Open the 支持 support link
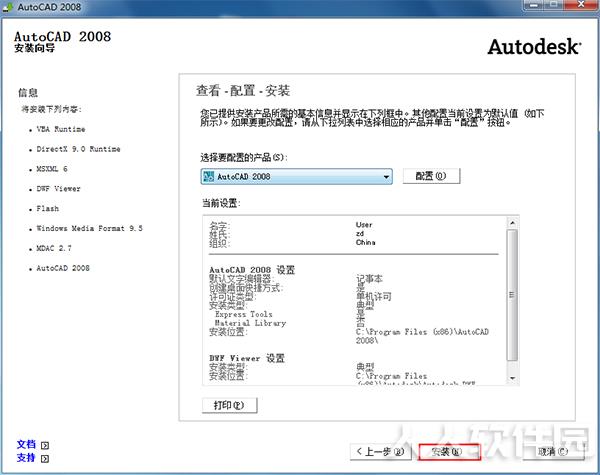Viewport: 600px width, 475px height. [x=26, y=458]
